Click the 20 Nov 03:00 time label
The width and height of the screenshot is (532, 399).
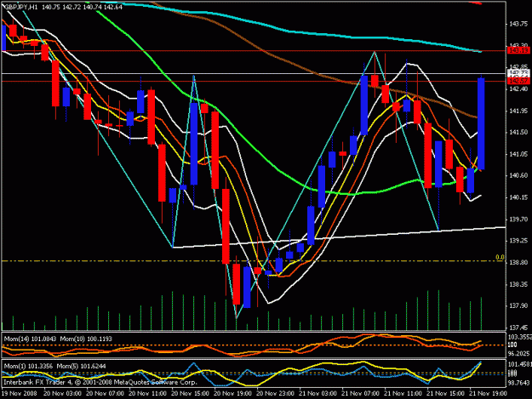[x=62, y=393]
